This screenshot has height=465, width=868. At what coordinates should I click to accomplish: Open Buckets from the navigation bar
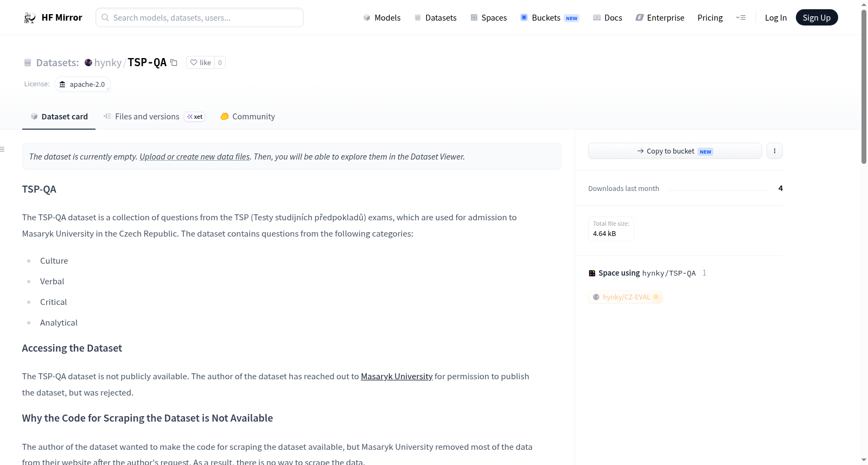550,18
